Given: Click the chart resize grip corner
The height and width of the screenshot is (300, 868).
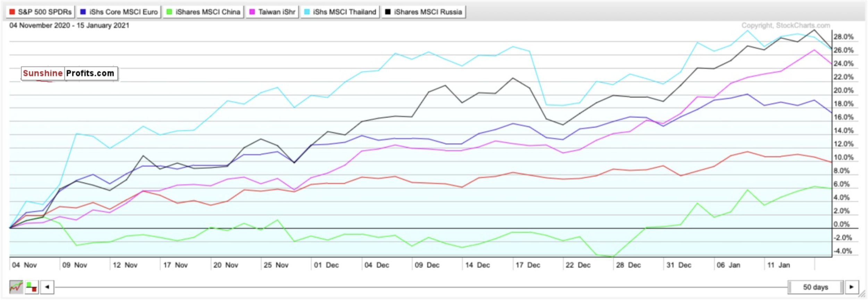Looking at the screenshot, I should [862, 294].
